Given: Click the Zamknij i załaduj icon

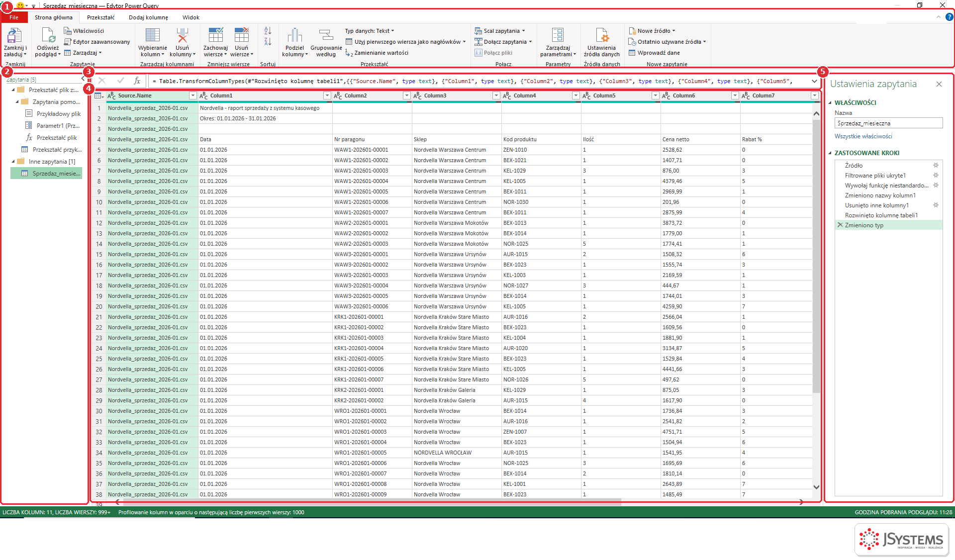Looking at the screenshot, I should 14,36.
